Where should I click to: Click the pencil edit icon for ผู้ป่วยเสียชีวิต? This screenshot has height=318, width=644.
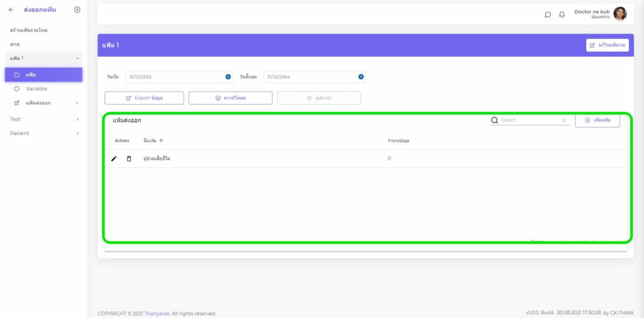point(114,158)
